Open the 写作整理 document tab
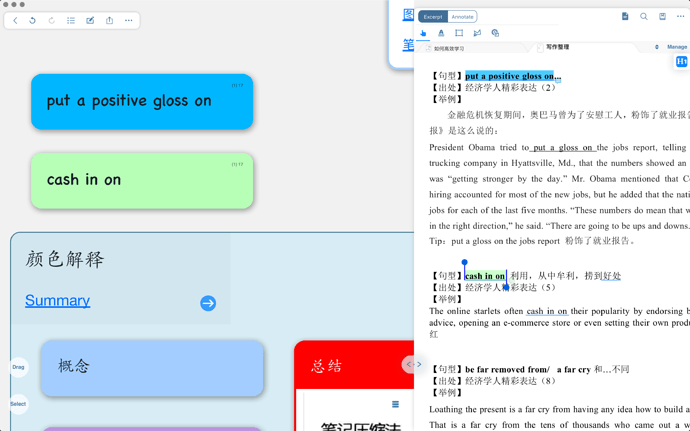The width and height of the screenshot is (690, 431). (558, 47)
